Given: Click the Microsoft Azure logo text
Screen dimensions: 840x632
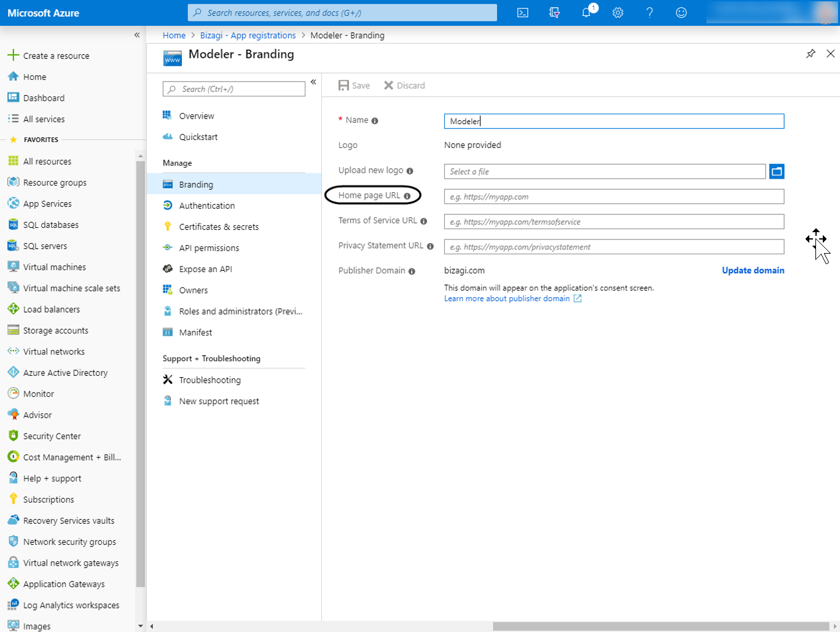Looking at the screenshot, I should point(43,13).
